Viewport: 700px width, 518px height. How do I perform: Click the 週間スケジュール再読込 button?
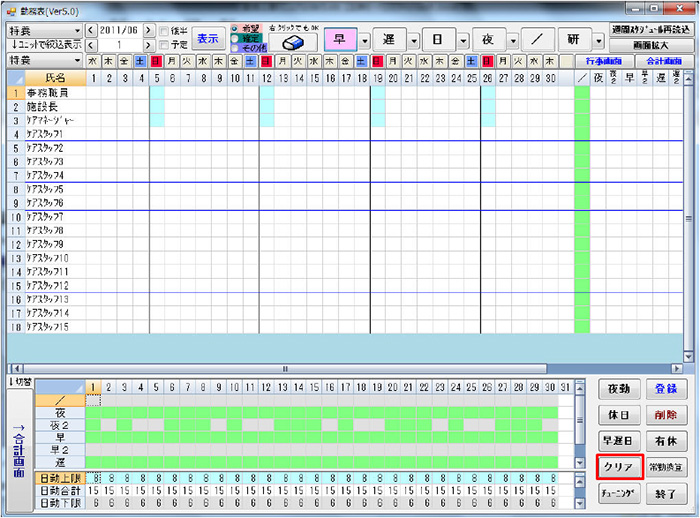tap(651, 30)
